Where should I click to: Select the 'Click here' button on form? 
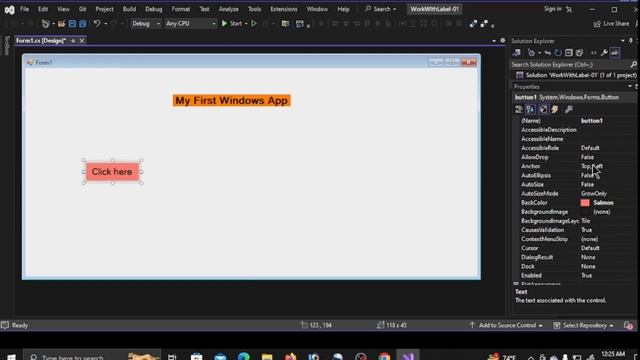tap(112, 172)
